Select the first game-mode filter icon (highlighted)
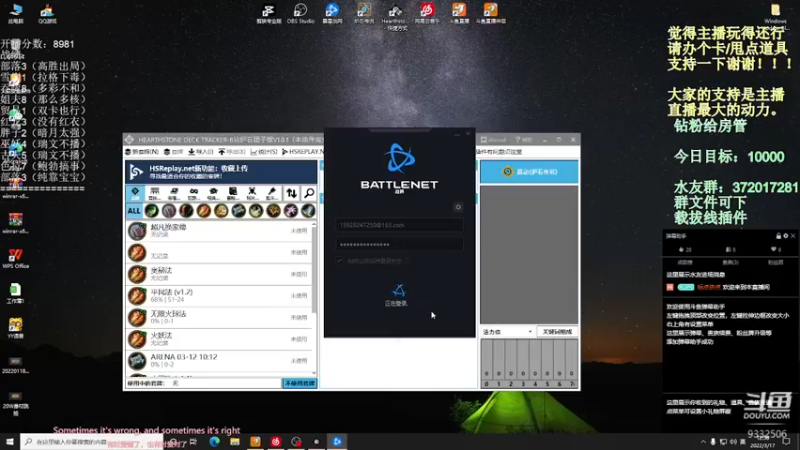 135,193
